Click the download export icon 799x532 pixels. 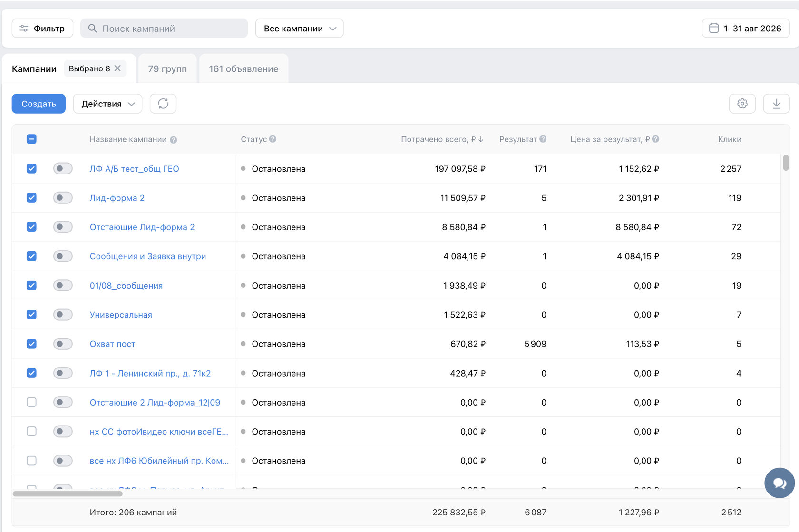776,104
